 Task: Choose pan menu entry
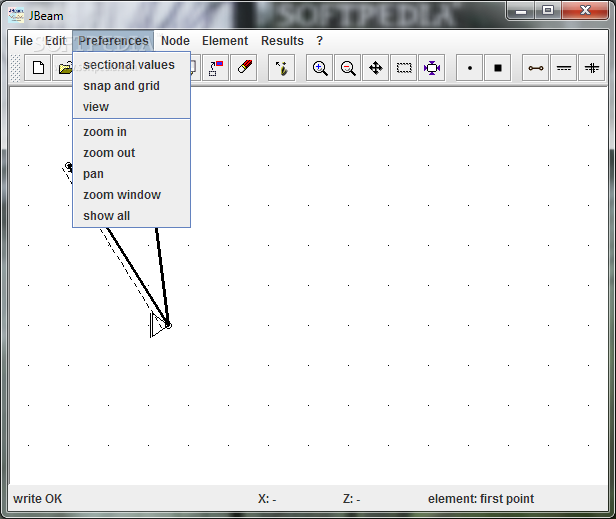[132, 174]
